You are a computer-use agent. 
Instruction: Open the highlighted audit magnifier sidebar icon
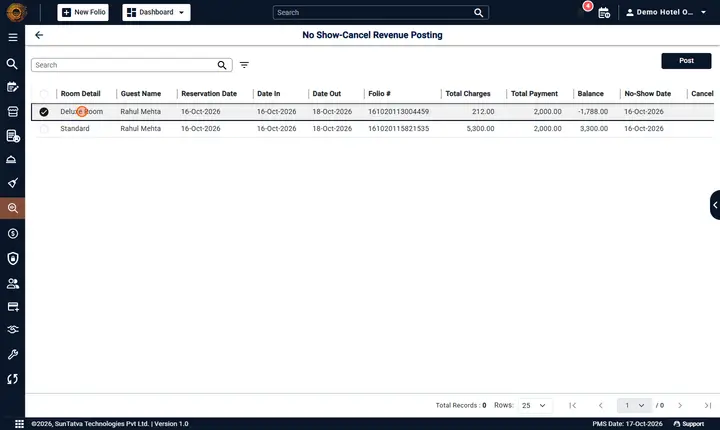[x=13, y=208]
